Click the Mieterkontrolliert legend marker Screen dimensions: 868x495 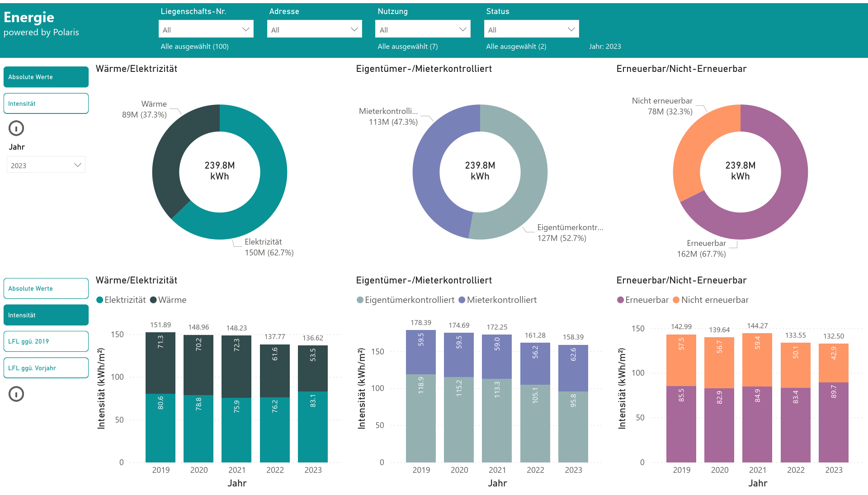point(462,300)
